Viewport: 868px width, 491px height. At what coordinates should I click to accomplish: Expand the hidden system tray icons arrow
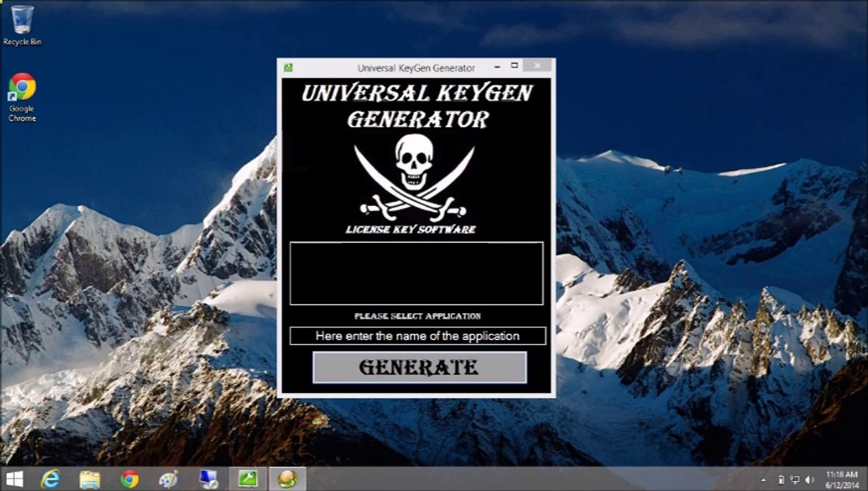[x=764, y=480]
